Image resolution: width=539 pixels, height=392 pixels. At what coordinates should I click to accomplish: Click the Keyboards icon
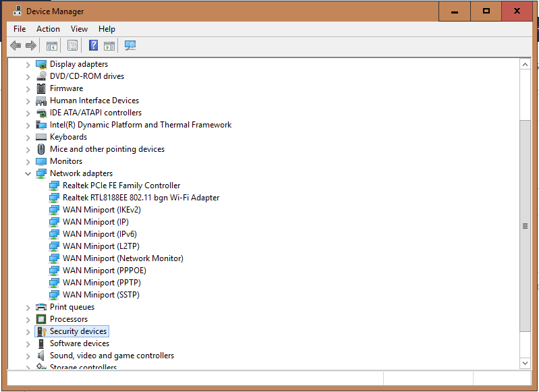pos(41,137)
